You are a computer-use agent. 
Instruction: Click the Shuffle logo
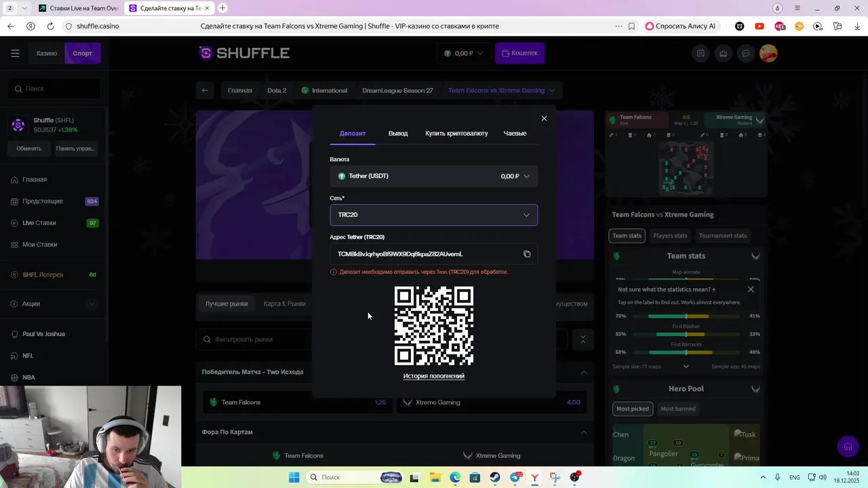(244, 53)
